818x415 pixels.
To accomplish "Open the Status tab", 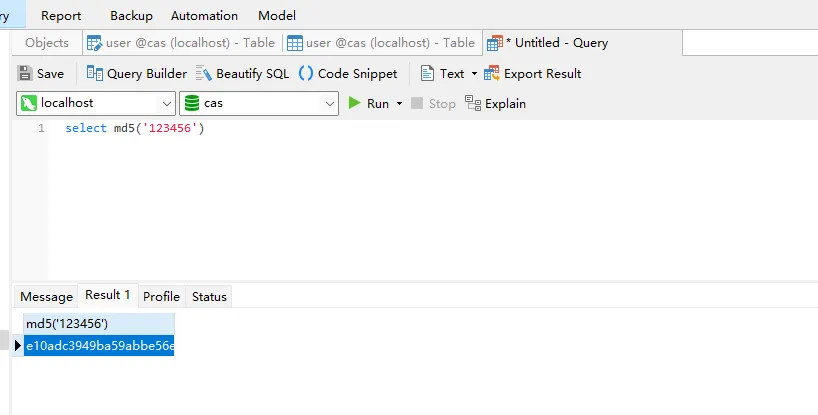I will point(209,297).
